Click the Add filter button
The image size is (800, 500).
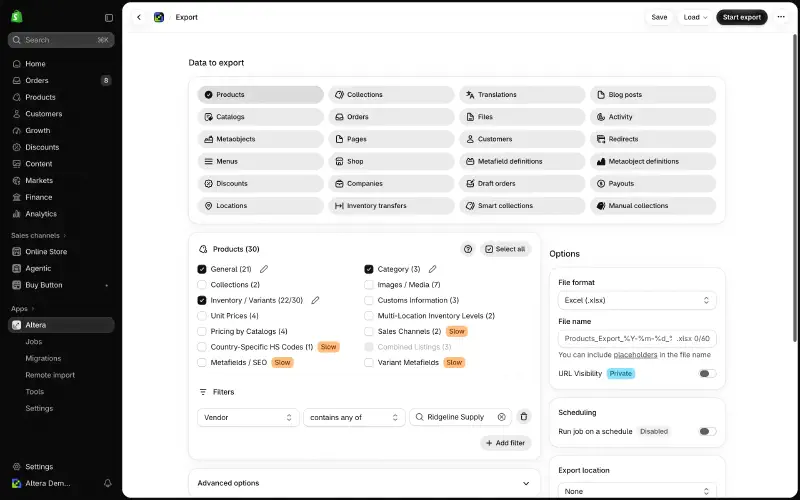(506, 443)
